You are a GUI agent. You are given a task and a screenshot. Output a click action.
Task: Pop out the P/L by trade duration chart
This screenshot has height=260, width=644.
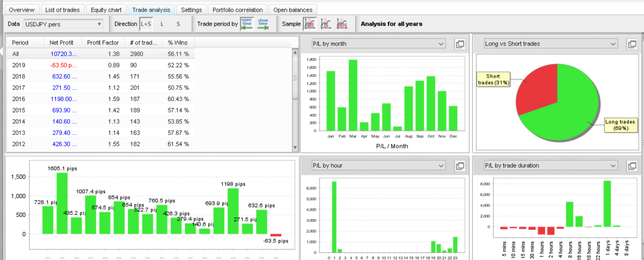tap(632, 166)
